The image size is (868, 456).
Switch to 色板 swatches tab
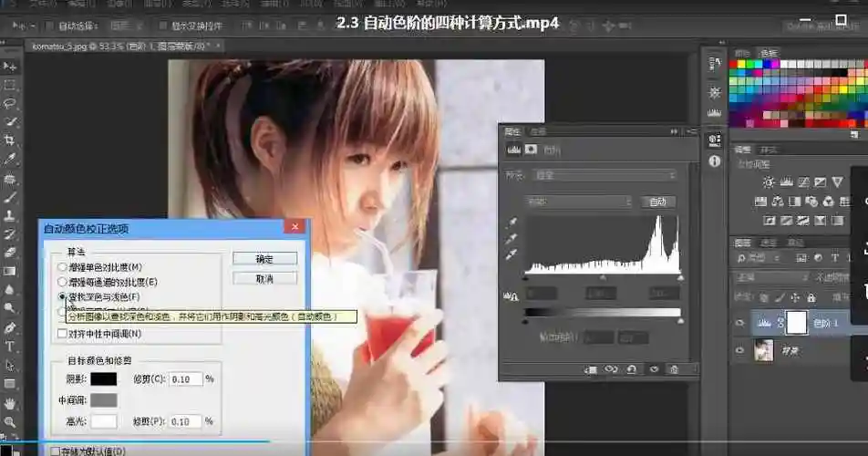769,53
